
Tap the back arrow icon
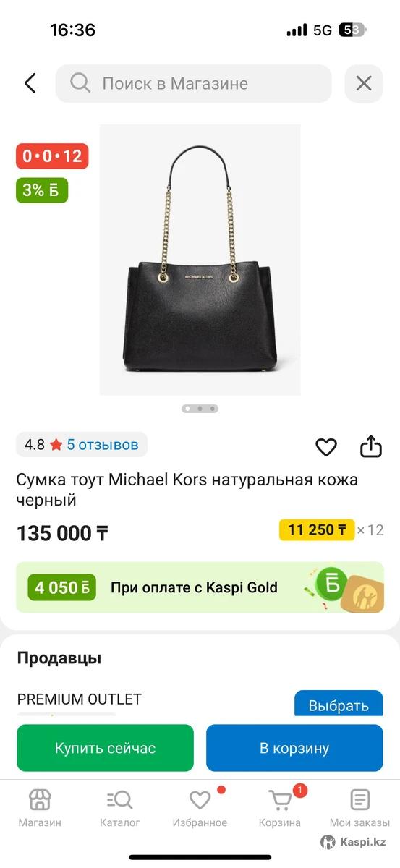pyautogui.click(x=30, y=83)
